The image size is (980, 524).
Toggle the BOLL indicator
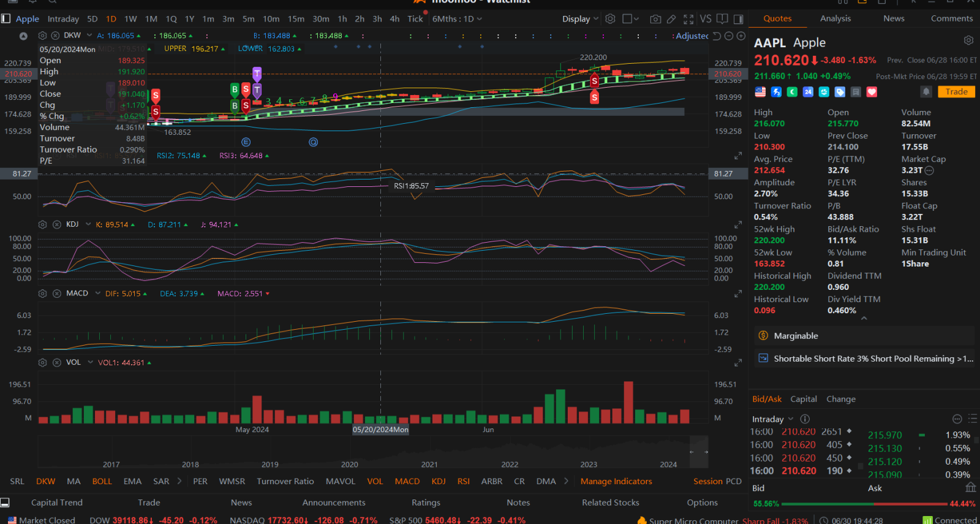(102, 481)
